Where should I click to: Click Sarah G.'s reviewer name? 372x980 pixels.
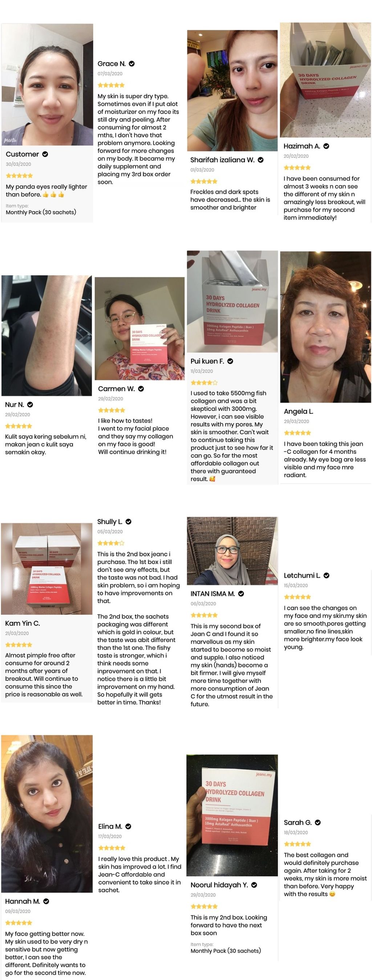pyautogui.click(x=298, y=823)
